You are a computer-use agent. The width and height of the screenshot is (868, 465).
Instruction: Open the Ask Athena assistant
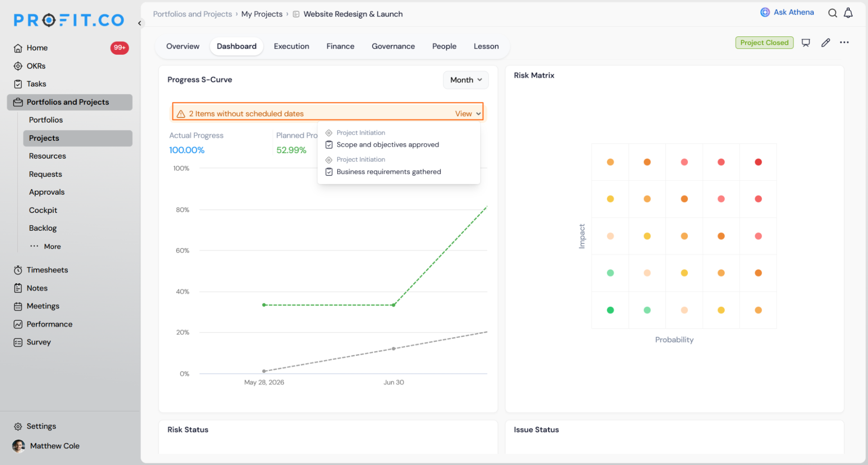(787, 12)
